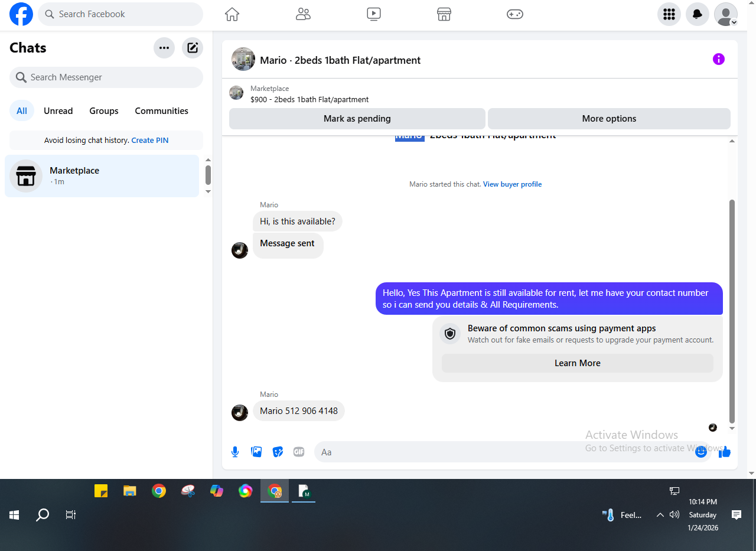Click the Create PIN link
Image resolution: width=756 pixels, height=551 pixels.
pos(150,141)
